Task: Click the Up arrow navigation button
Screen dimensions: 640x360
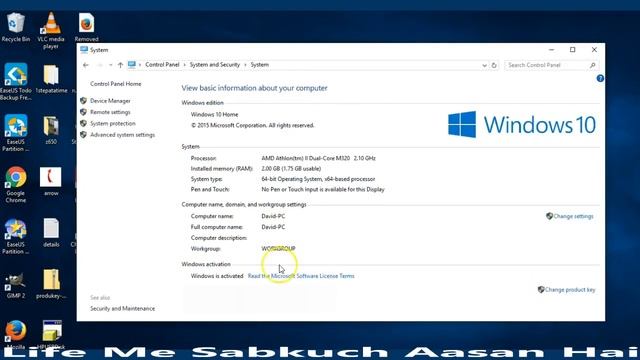Action: [120, 65]
